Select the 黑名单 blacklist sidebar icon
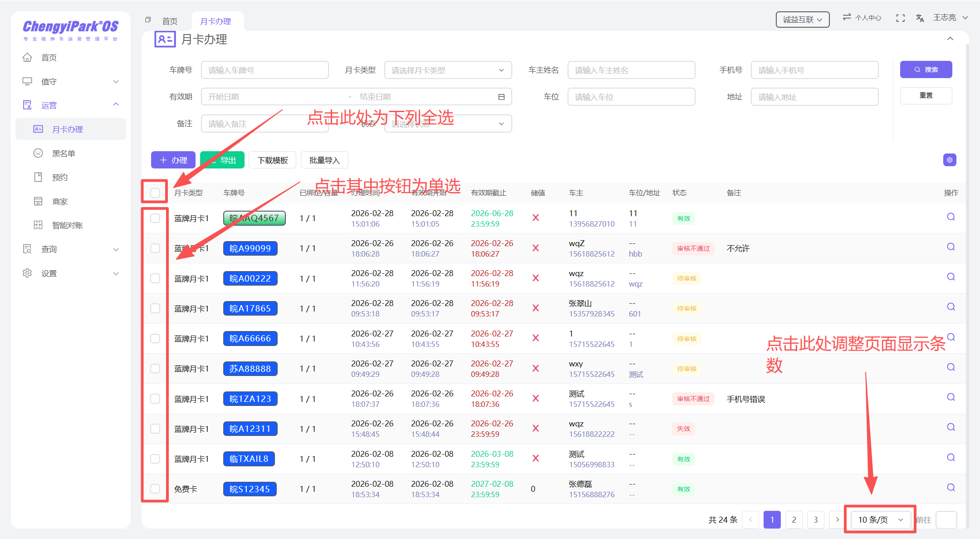 tap(38, 153)
